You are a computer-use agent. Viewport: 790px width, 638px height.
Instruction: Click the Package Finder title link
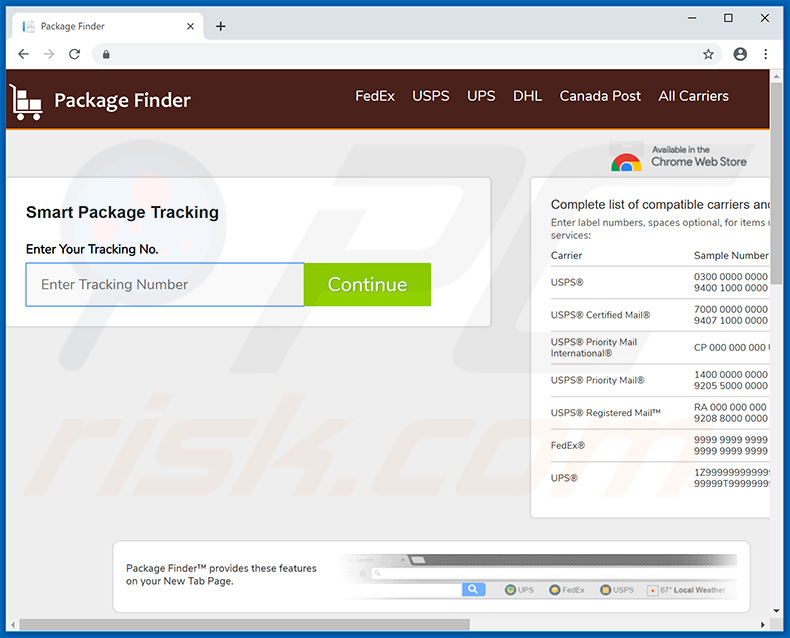pos(122,100)
